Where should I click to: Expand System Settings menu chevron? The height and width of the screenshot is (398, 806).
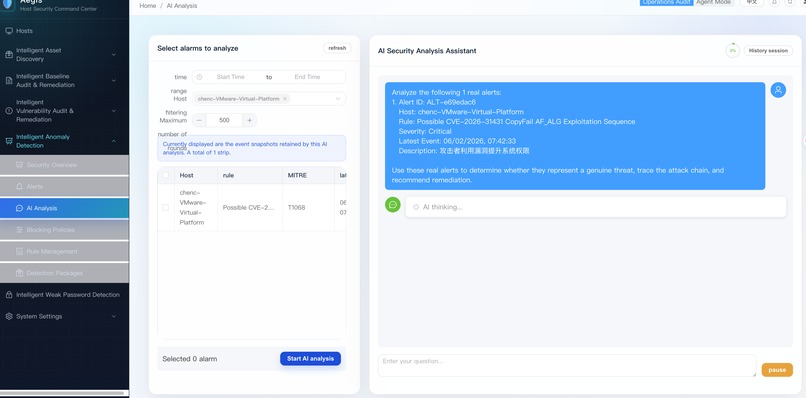[114, 316]
